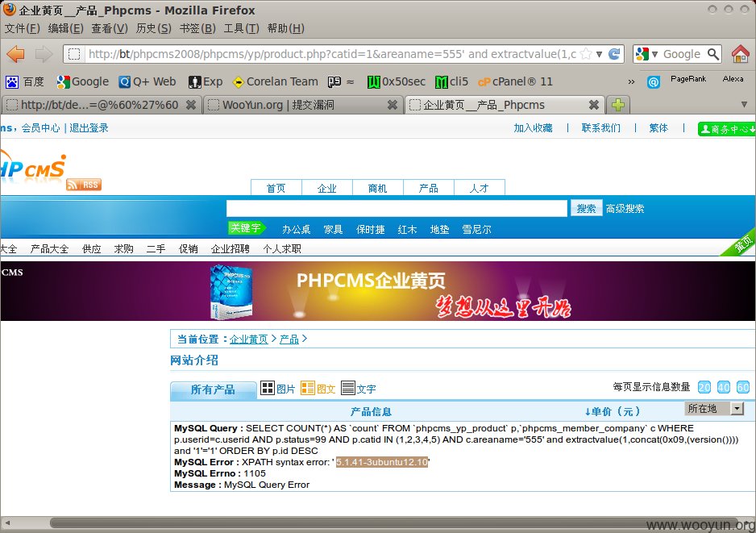The width and height of the screenshot is (756, 533).
Task: Open the cPanel 11 bookmark
Action: click(x=515, y=82)
